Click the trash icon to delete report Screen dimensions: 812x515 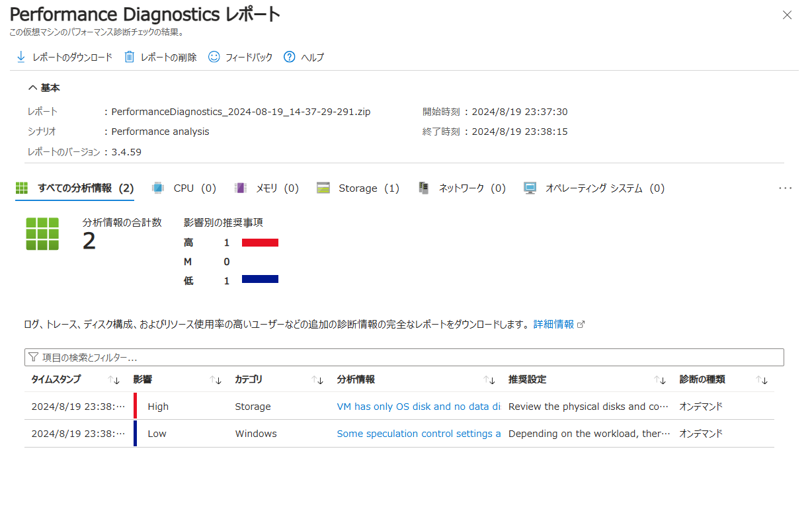tap(130, 57)
